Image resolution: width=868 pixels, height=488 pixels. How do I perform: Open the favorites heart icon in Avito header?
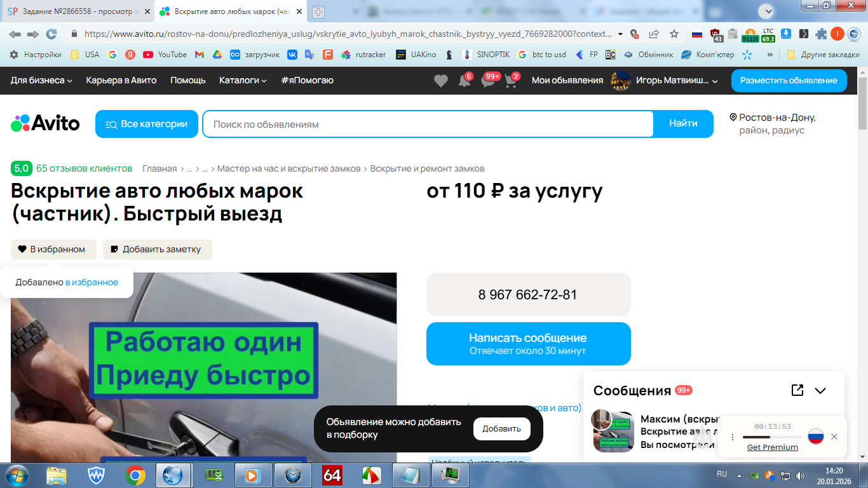click(x=440, y=81)
